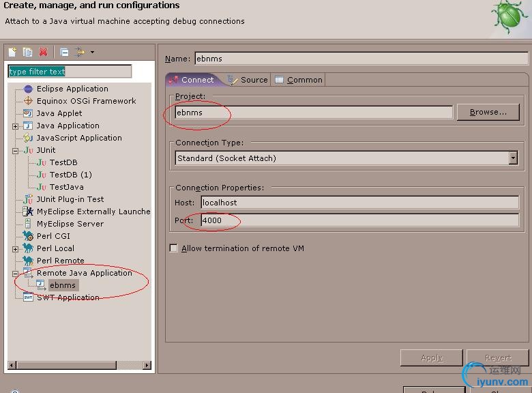This screenshot has width=532, height=393.
Task: Collapse the JUnit tree node
Action: click(x=15, y=151)
